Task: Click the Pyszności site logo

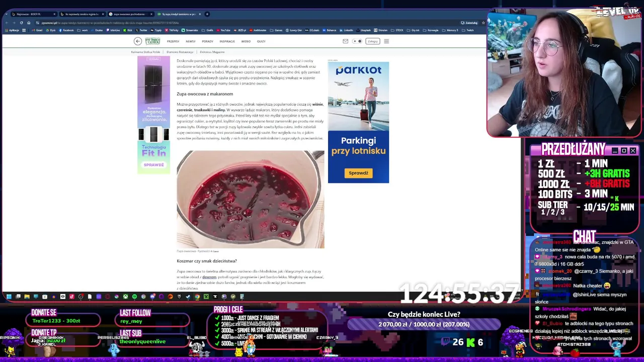Action: pyautogui.click(x=152, y=41)
